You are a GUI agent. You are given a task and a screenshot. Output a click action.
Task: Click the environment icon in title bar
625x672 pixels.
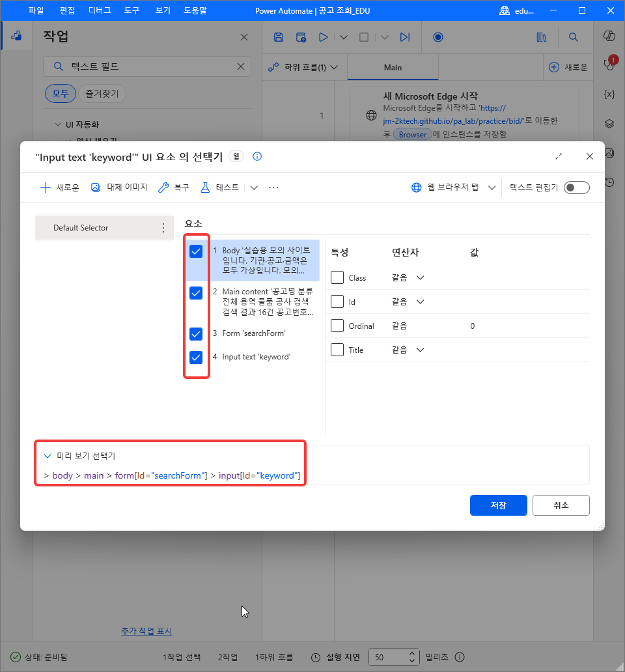point(505,10)
